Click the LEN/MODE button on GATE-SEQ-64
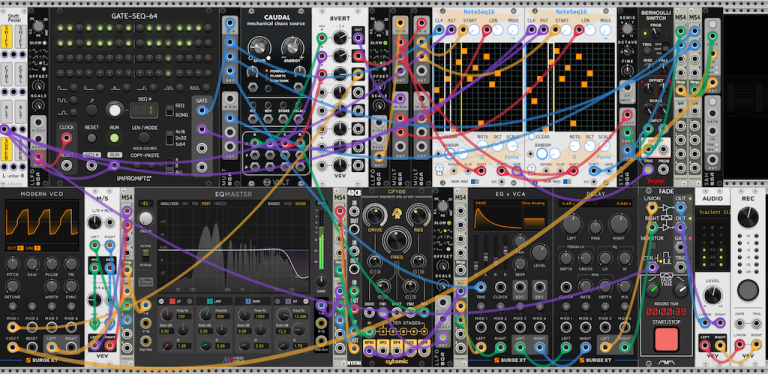Image resolution: width=768 pixels, height=374 pixels. [144, 138]
